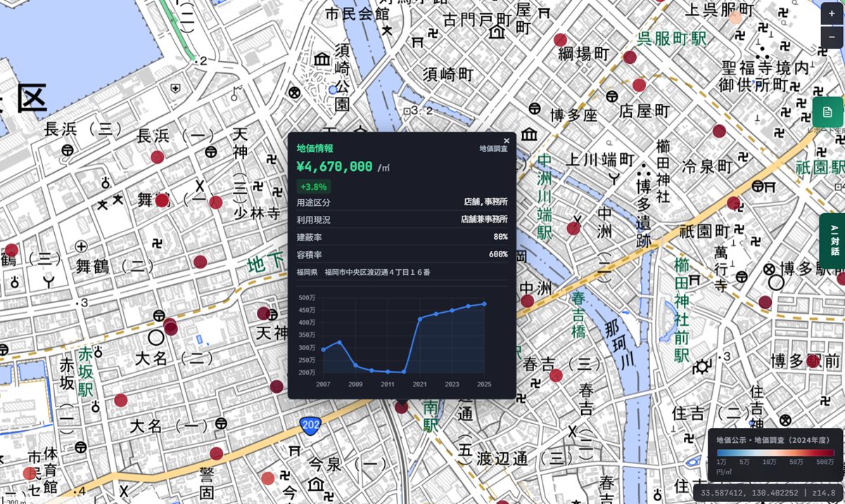
Task: Click the 地価情報 popup title
Action: [x=315, y=148]
